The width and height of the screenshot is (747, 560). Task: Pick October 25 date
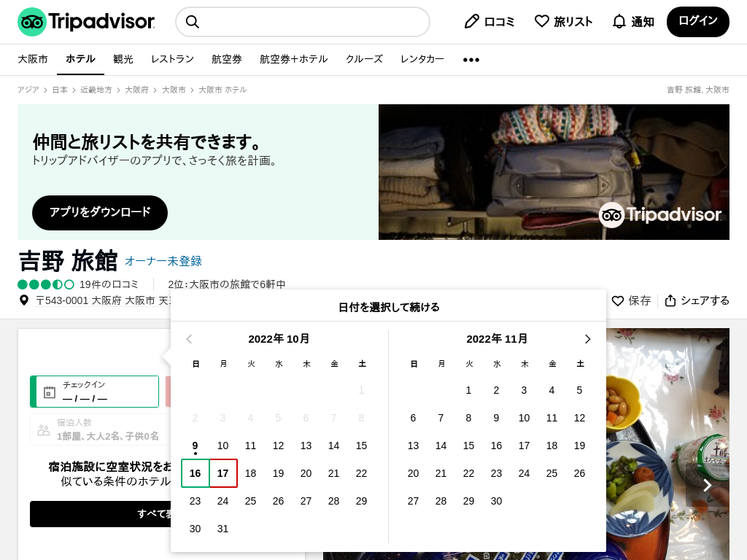click(x=251, y=501)
